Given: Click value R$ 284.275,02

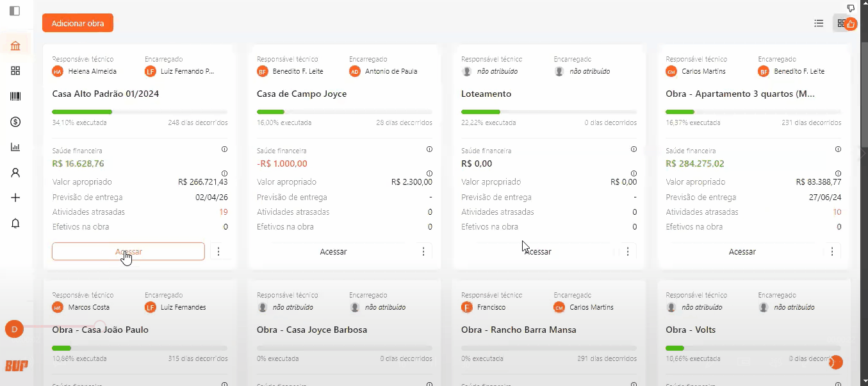Looking at the screenshot, I should (695, 164).
